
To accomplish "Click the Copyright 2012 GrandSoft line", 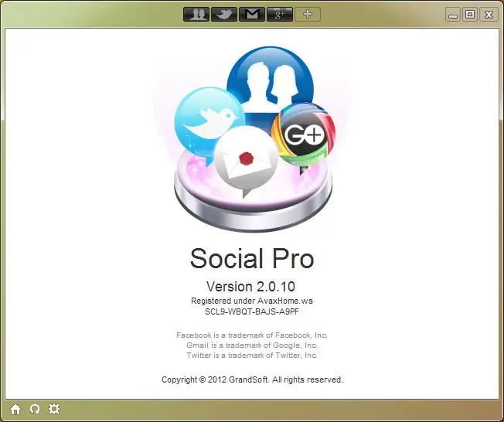I will click(x=252, y=379).
